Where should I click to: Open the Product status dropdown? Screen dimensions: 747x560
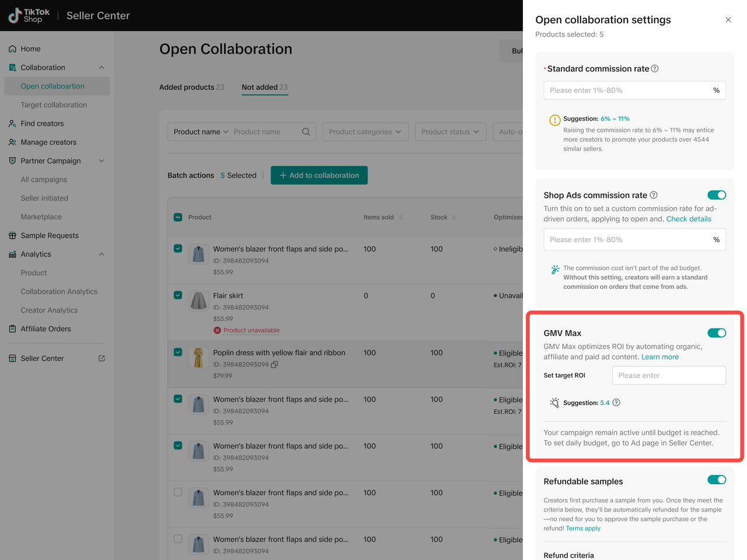click(450, 132)
